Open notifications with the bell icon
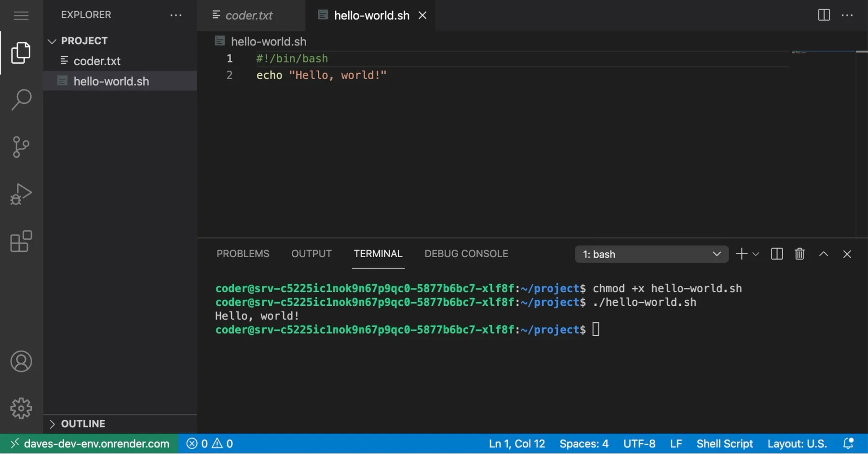 click(x=848, y=443)
